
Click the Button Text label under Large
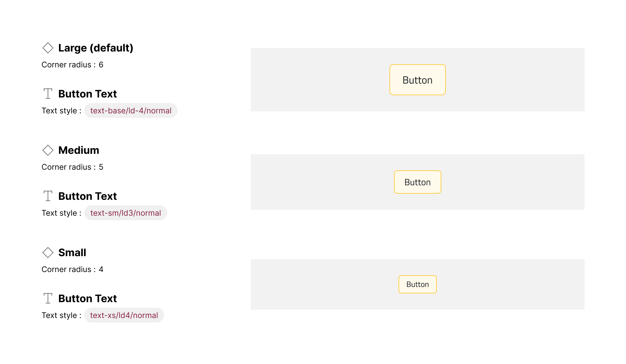tap(87, 94)
